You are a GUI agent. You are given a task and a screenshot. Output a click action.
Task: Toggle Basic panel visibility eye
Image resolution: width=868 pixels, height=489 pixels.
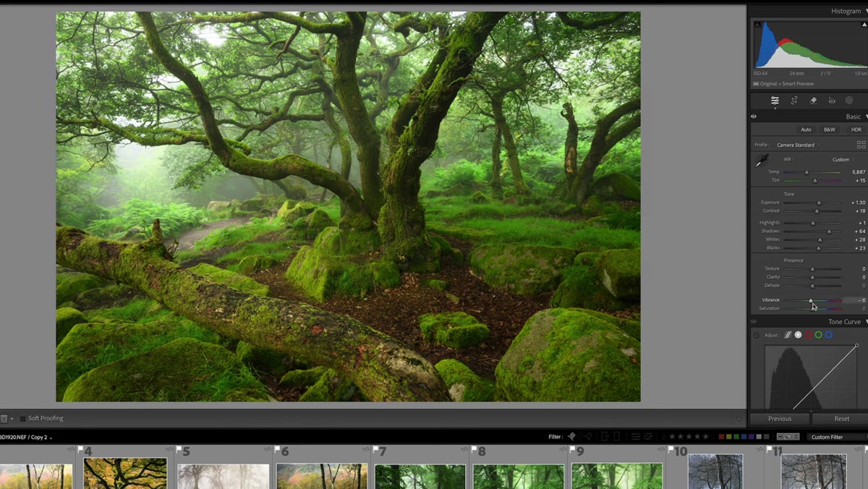pos(754,116)
